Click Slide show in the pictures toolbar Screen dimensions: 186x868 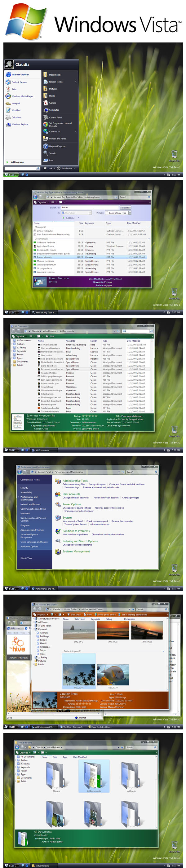(x=74, y=614)
